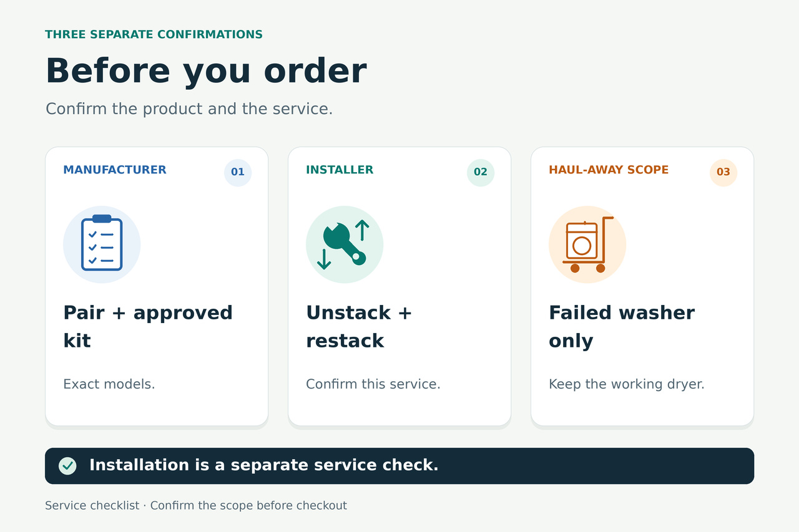Click the 'Exact models.' text
The image size is (799, 532).
coord(109,384)
